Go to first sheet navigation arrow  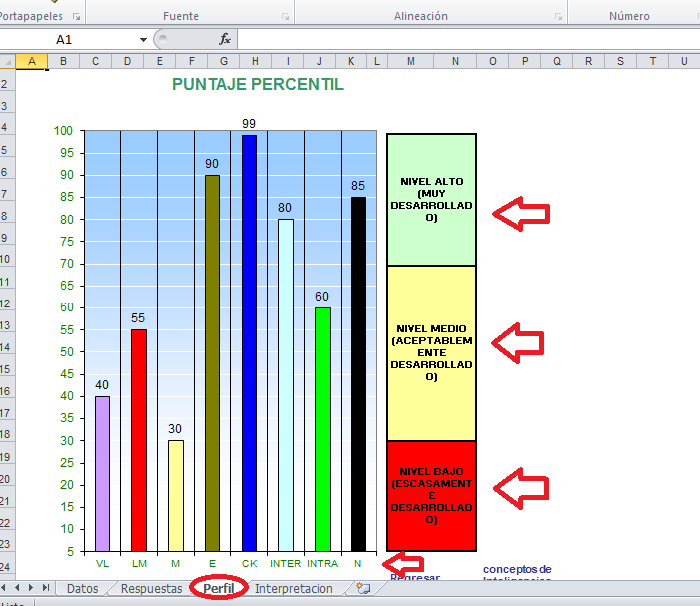[x=4, y=588]
